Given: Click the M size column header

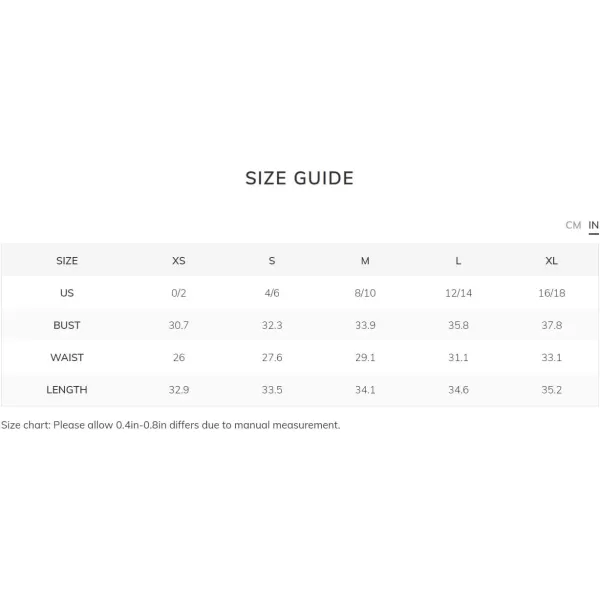Looking at the screenshot, I should coord(365,261).
